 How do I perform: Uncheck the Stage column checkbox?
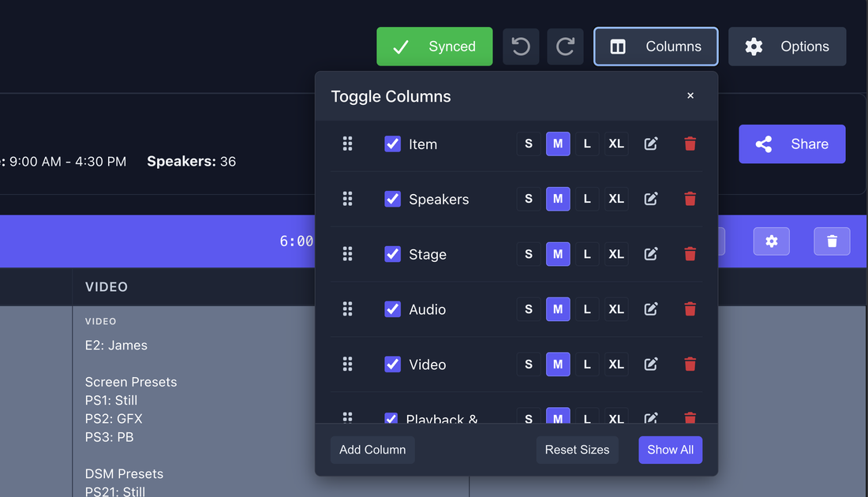pyautogui.click(x=392, y=254)
